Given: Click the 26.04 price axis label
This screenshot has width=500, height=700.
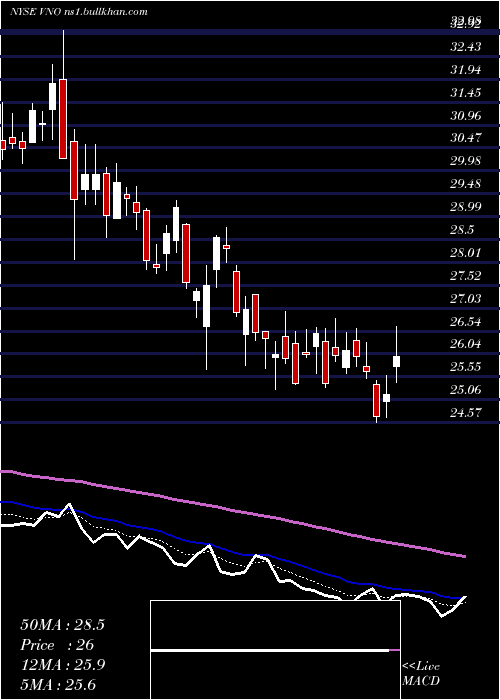Looking at the screenshot, I should (x=466, y=344).
